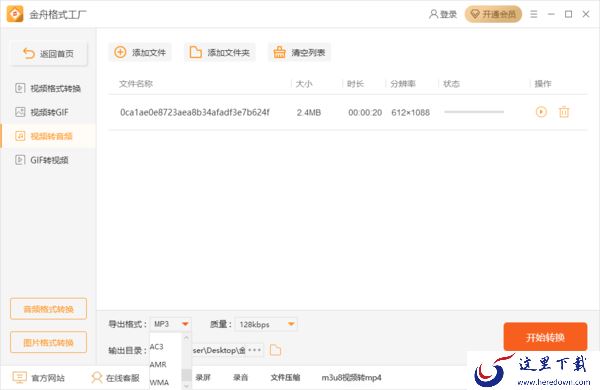Click the 612×1088 resolution cell
Viewport: 600px width, 390px height.
coord(411,113)
